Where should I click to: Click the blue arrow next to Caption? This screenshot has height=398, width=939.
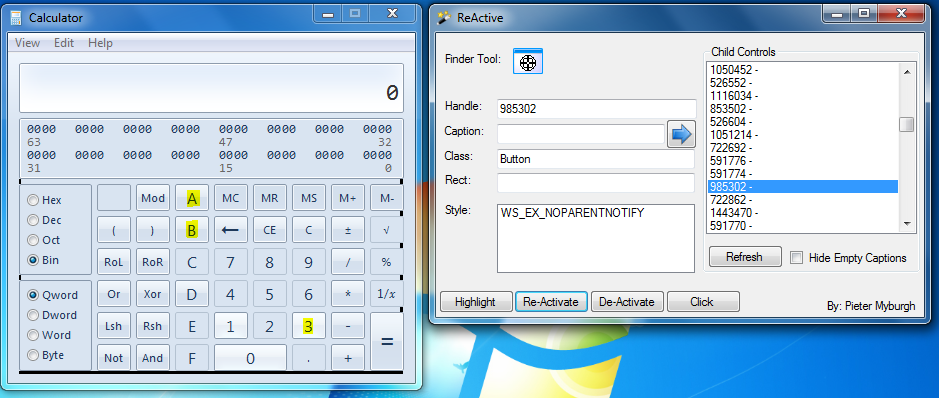click(681, 134)
